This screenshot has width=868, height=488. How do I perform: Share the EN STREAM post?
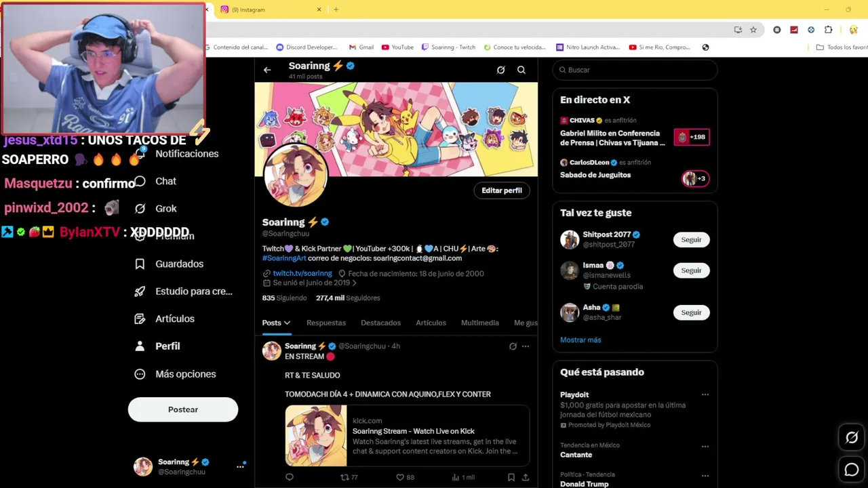click(526, 477)
